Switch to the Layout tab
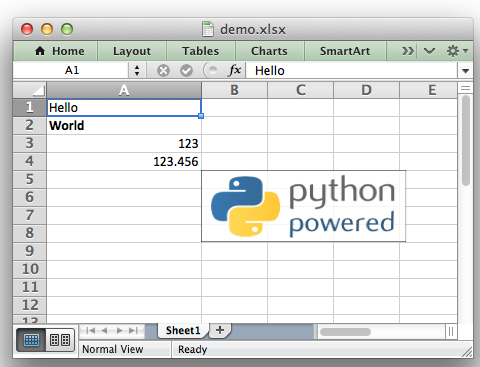Viewport: 480px width, 367px height. [x=132, y=51]
